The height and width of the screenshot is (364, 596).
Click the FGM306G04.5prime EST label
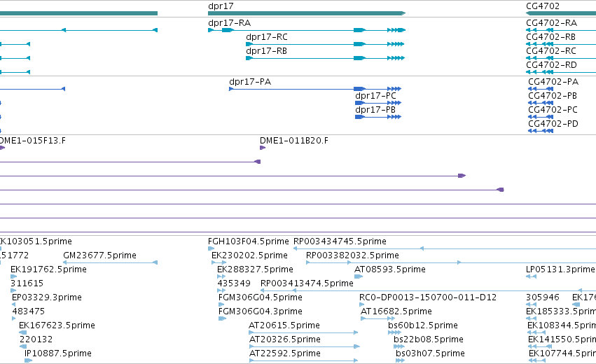[261, 297]
